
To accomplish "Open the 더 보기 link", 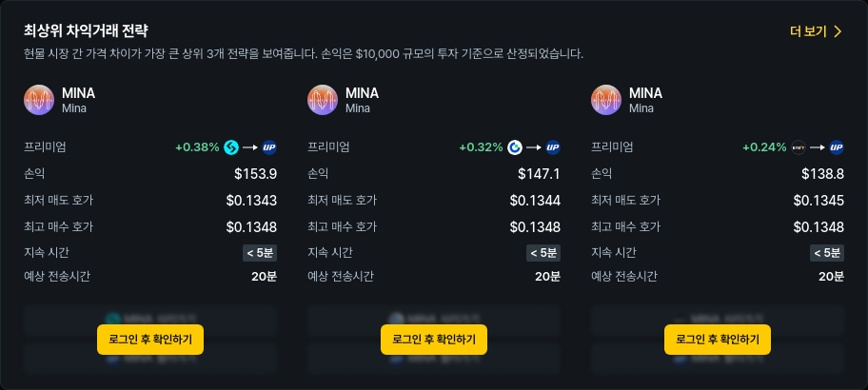I will (808, 31).
